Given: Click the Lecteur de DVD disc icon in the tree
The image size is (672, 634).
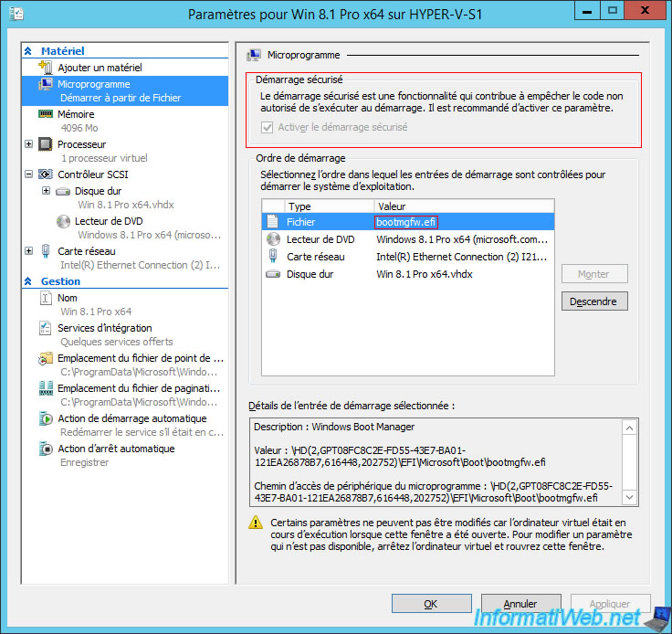Looking at the screenshot, I should (63, 221).
